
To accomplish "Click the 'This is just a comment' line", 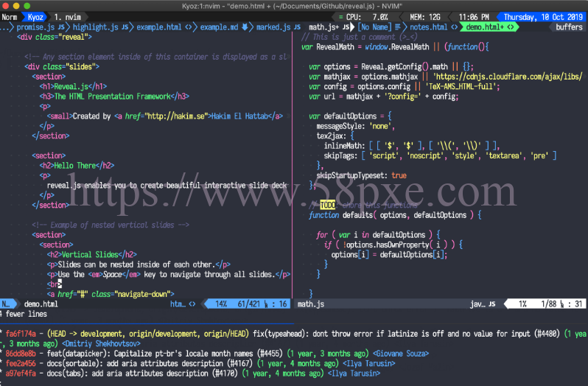I will pos(359,37).
